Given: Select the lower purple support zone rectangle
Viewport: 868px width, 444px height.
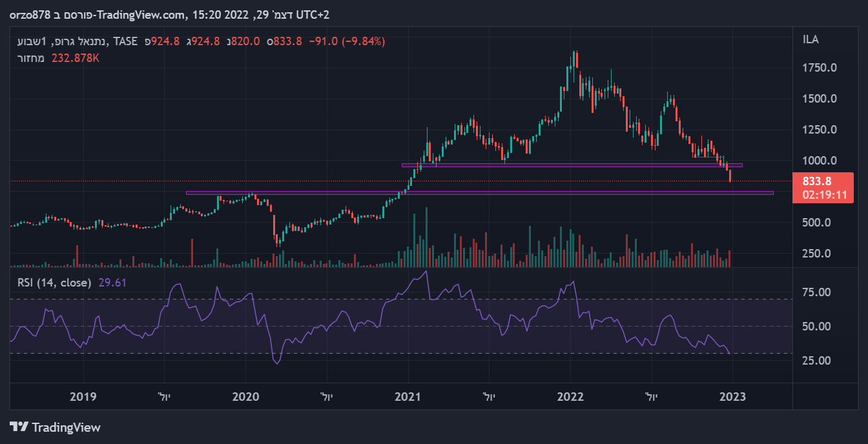Looking at the screenshot, I should point(480,192).
